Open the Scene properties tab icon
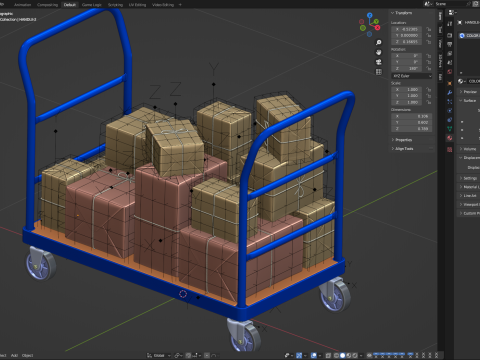This screenshot has height=360, width=480. click(450, 62)
